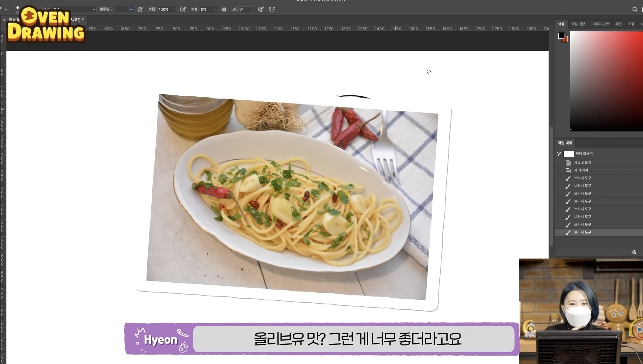Click the foreground color swatch
This screenshot has height=364, width=643.
(561, 36)
